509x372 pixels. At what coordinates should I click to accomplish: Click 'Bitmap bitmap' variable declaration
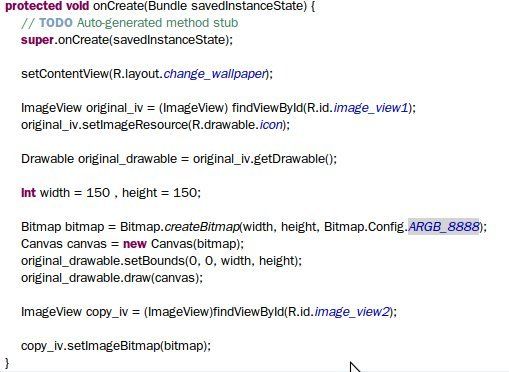(63, 227)
